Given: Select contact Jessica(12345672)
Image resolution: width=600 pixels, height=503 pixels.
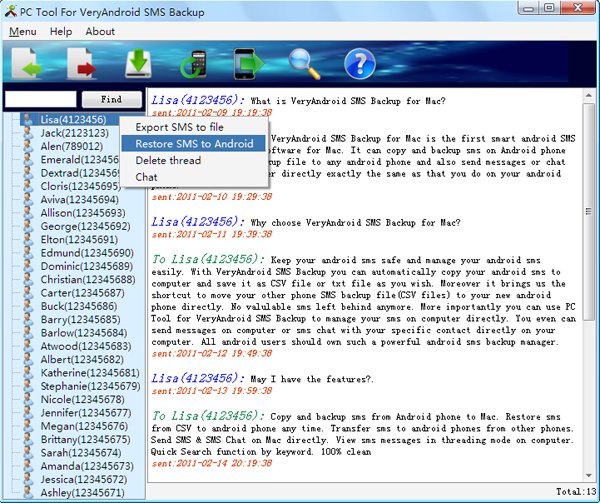Looking at the screenshot, I should pos(84,479).
